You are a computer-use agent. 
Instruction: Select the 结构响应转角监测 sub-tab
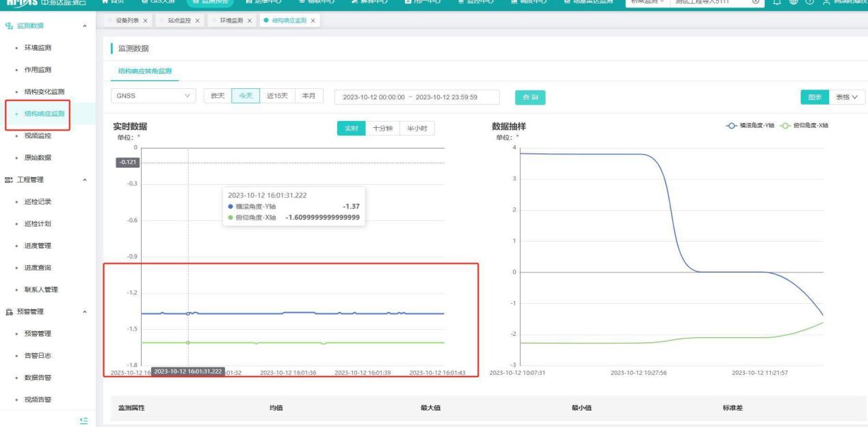[145, 70]
